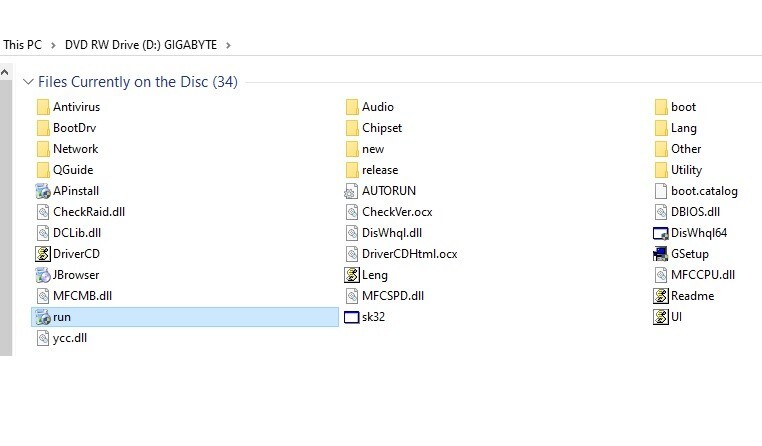This screenshot has height=446, width=762.
Task: Click the DisWhql64 application icon
Action: (x=661, y=233)
